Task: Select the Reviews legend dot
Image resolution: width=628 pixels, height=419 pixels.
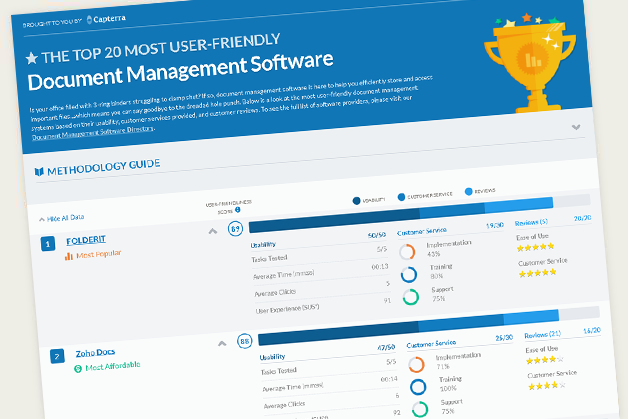Action: coord(469,191)
